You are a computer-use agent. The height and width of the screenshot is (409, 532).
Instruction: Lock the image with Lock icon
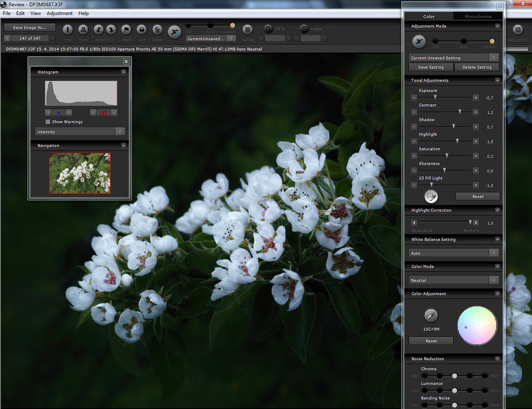pyautogui.click(x=141, y=30)
